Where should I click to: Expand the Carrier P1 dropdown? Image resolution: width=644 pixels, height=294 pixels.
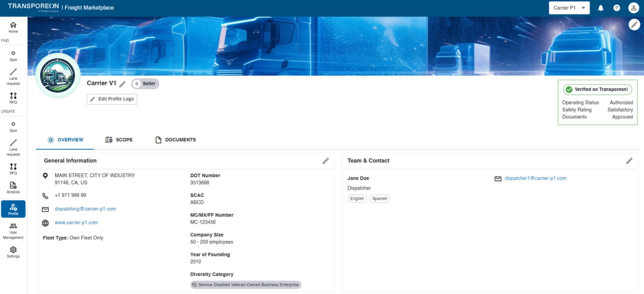click(x=569, y=8)
